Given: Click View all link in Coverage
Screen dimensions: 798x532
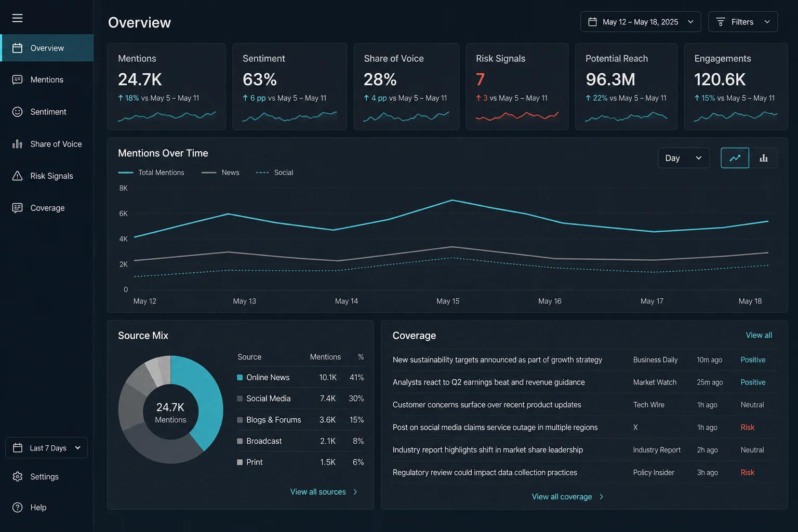Looking at the screenshot, I should 759,335.
